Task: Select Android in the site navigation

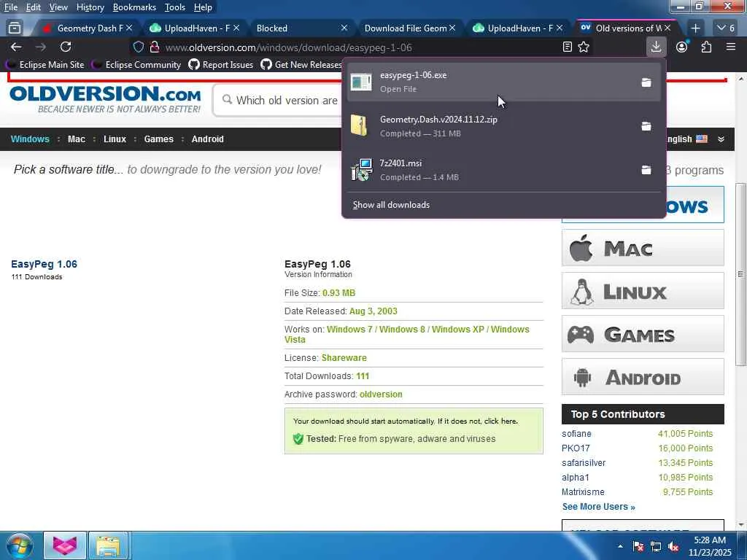Action: 207,139
